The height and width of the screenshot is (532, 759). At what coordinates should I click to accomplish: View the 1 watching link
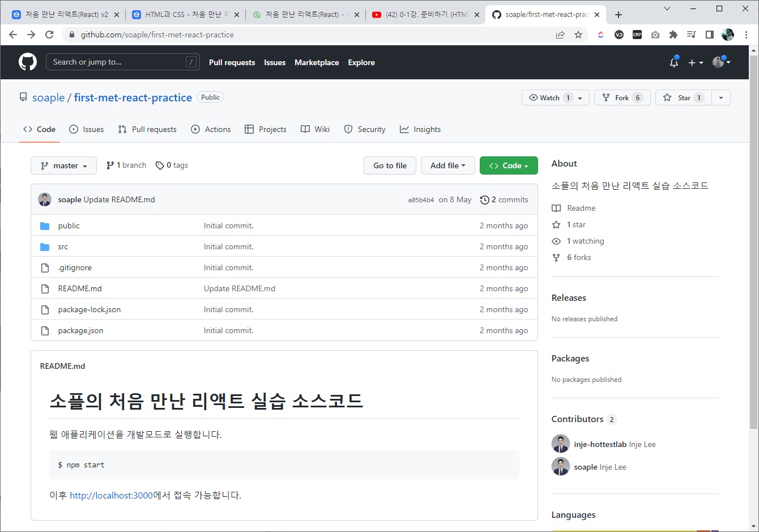(578, 241)
